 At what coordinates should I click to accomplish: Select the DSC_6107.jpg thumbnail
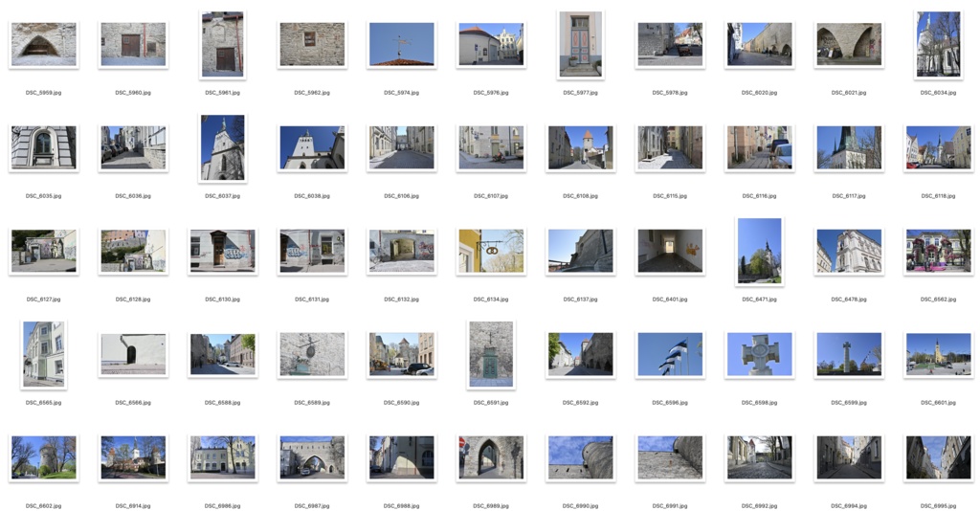491,148
